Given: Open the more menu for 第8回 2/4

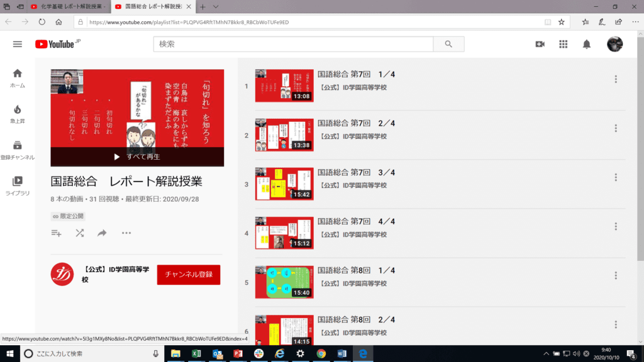Looking at the screenshot, I should point(616,325).
